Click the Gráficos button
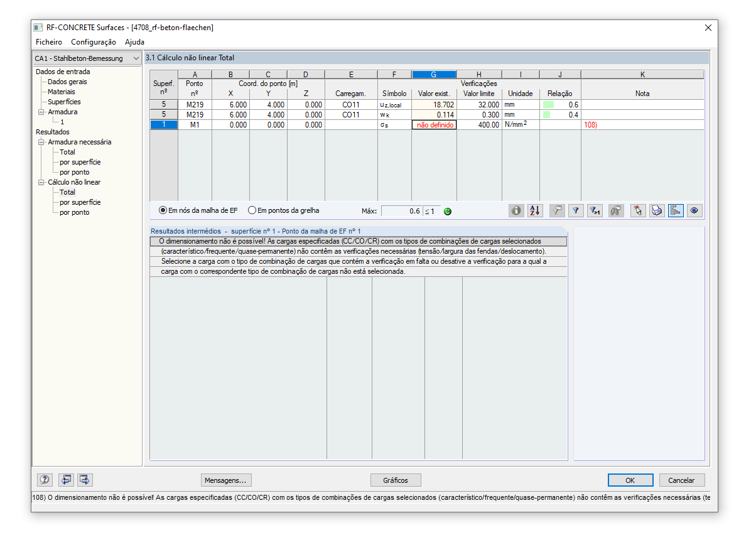This screenshot has width=756, height=535. [396, 480]
